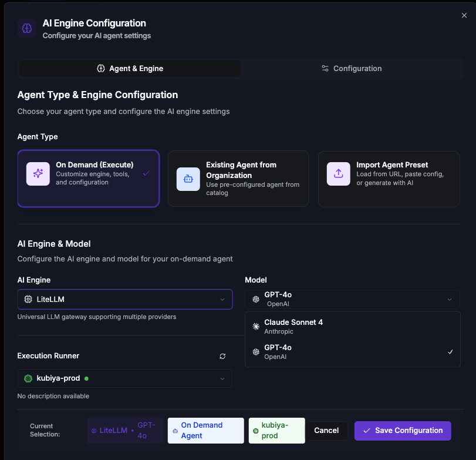
Task: Click the Kubernetes icon beside kubiya-prod
Action: coord(28,378)
